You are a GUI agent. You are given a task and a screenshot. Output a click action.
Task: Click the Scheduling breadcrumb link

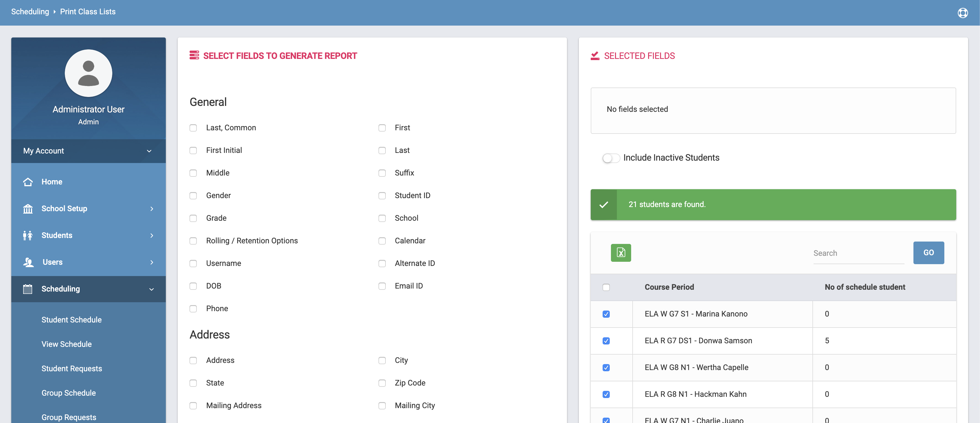[30, 12]
